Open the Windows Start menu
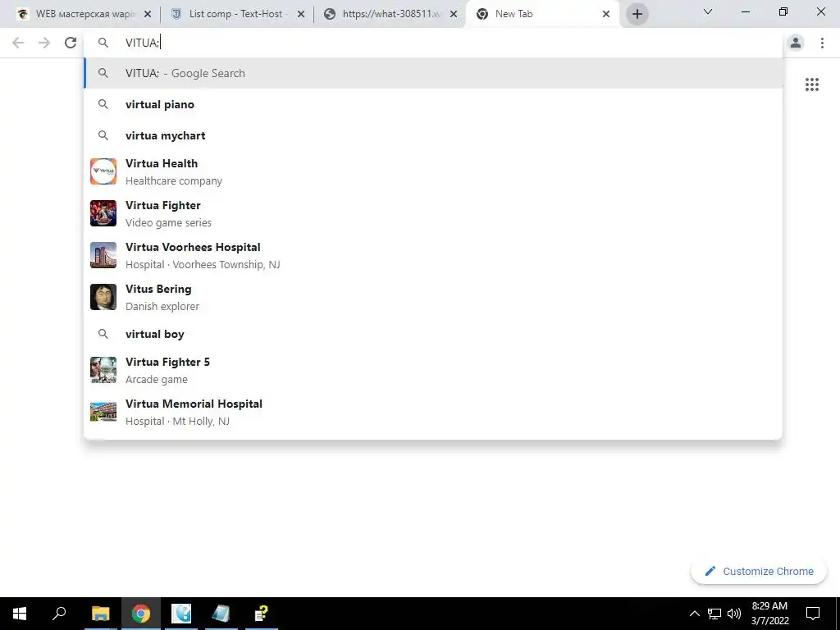 click(20, 614)
